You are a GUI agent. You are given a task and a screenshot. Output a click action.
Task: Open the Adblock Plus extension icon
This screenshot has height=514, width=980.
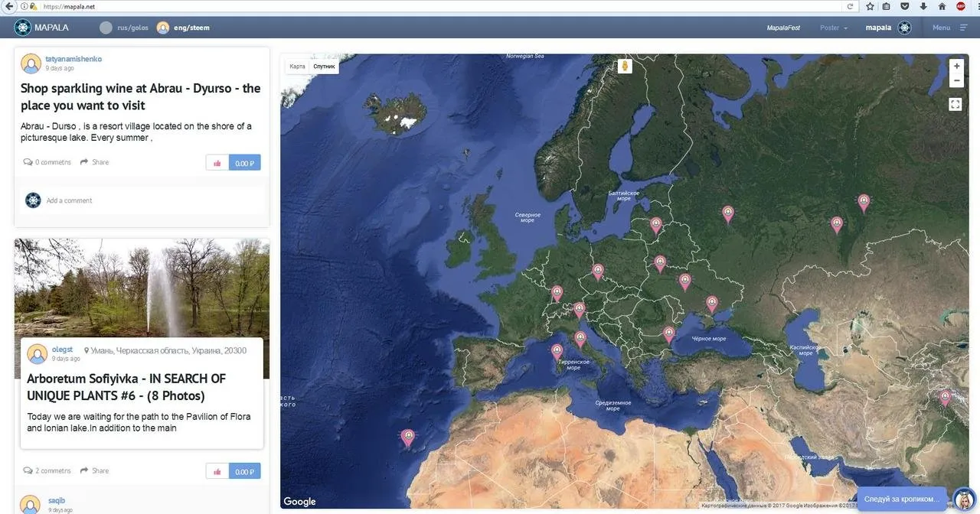click(961, 6)
